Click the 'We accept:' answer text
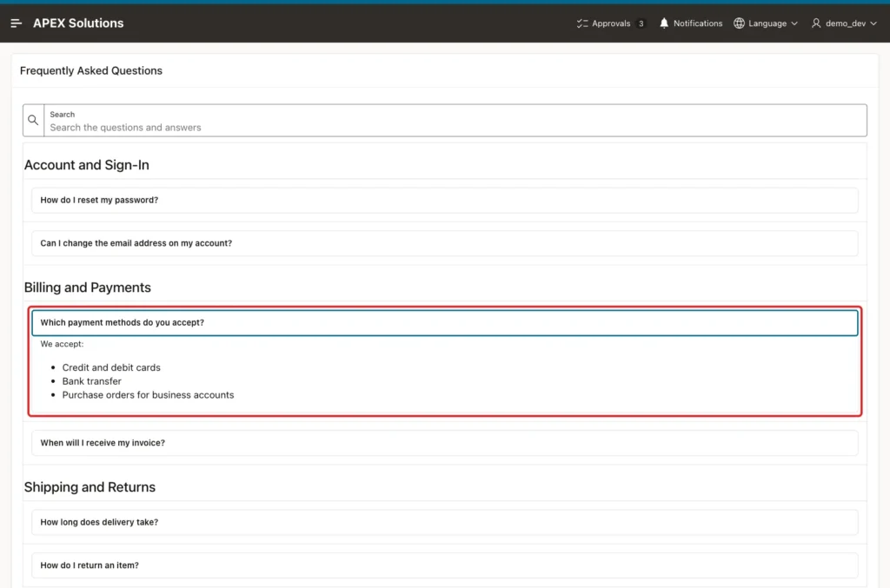This screenshot has width=890, height=588. point(62,344)
